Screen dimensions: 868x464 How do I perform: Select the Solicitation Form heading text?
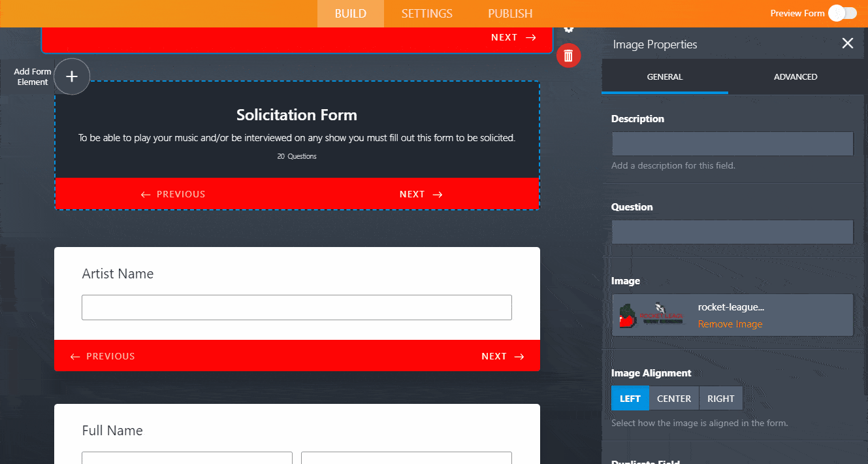297,115
